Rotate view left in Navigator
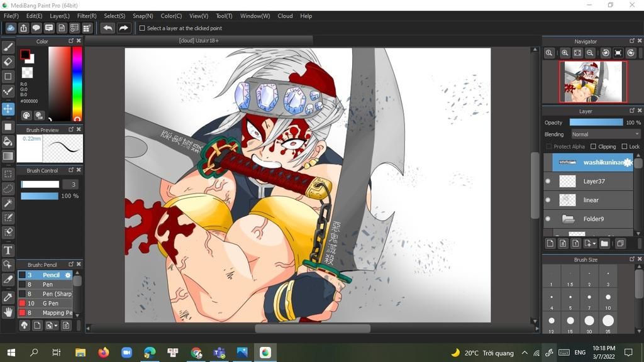The width and height of the screenshot is (644, 362). click(606, 53)
